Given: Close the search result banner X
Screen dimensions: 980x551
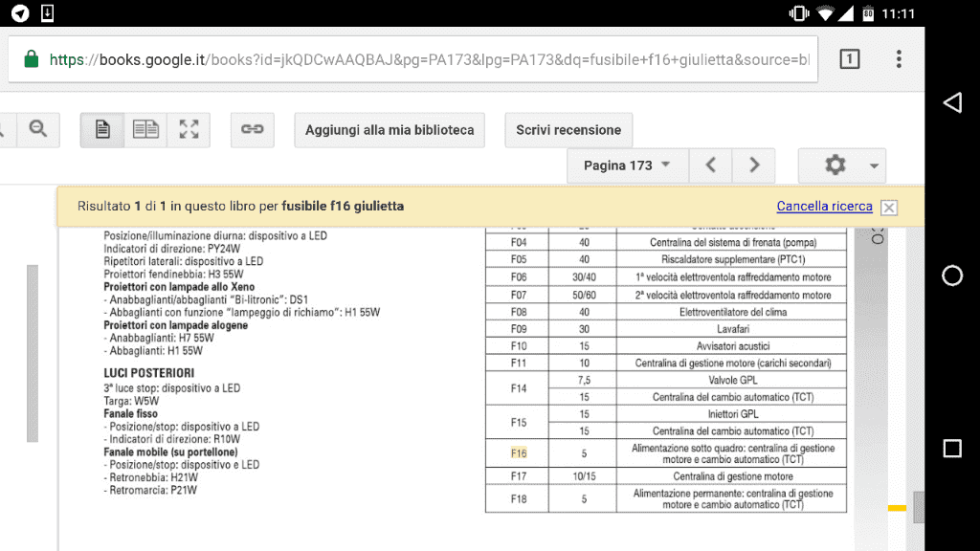Looking at the screenshot, I should (x=889, y=208).
